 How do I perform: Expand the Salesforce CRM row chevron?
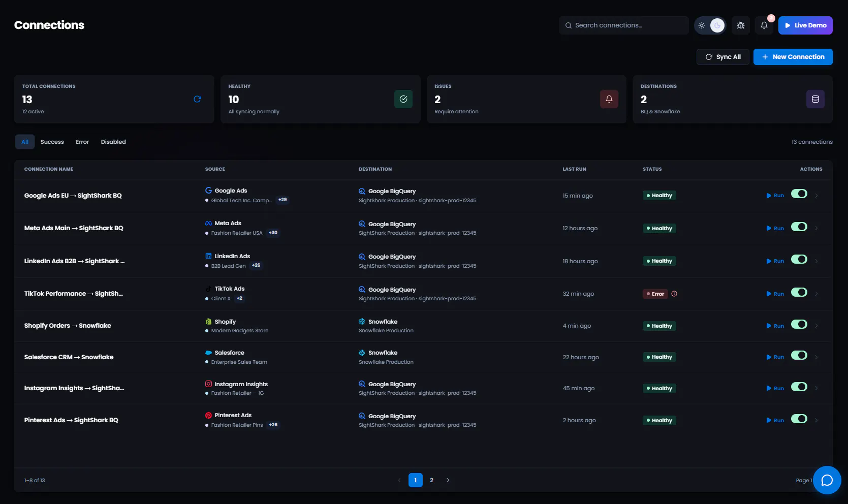[816, 357]
